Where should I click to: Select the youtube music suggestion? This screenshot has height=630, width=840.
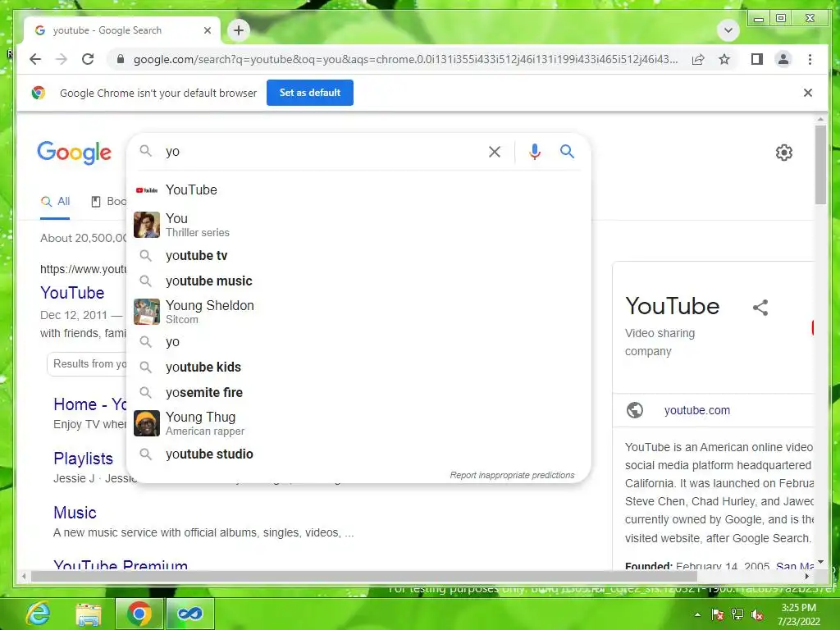359,281
